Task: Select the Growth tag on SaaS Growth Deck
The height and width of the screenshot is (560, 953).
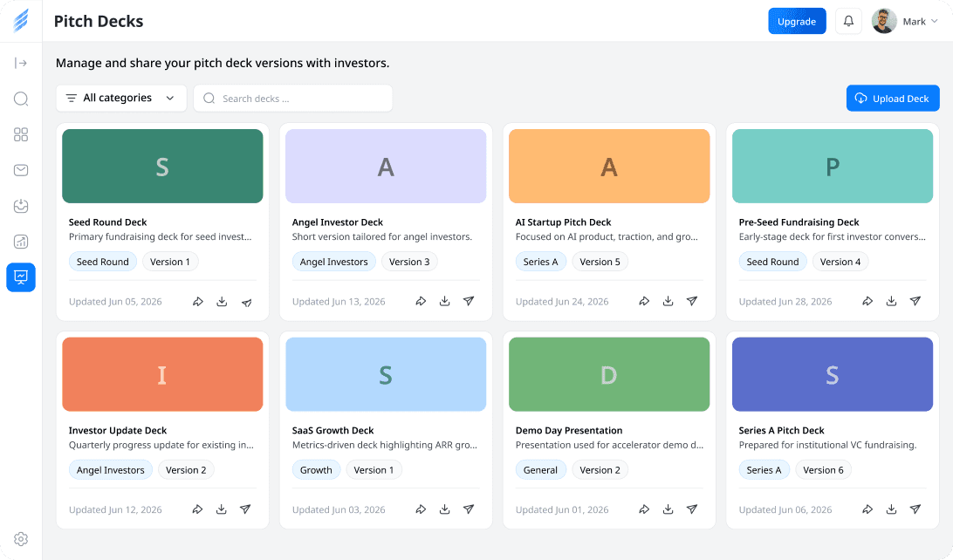Action: click(316, 470)
